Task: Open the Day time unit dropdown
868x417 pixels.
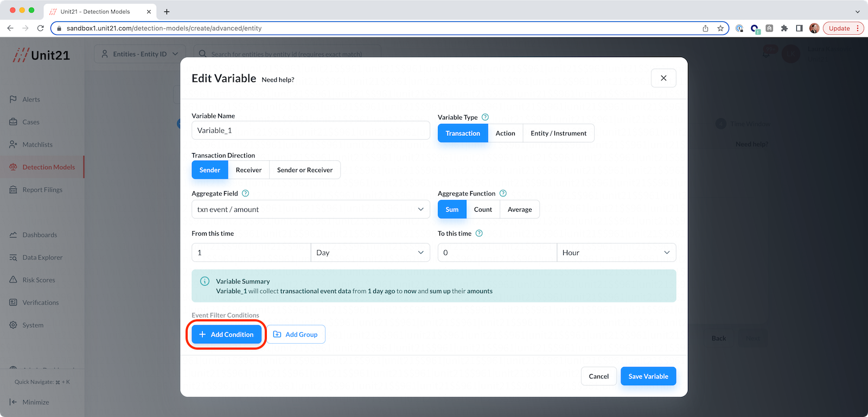Action: 371,252
